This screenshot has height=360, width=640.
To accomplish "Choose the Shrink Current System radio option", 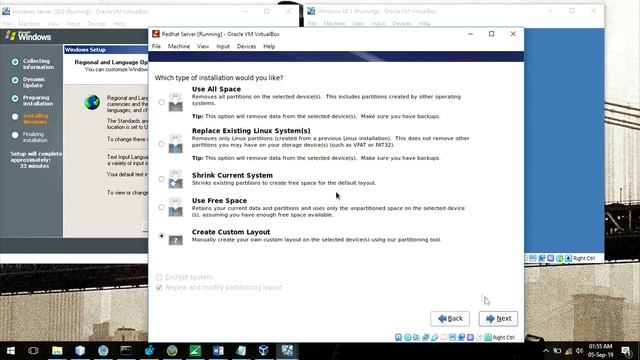I will click(162, 179).
